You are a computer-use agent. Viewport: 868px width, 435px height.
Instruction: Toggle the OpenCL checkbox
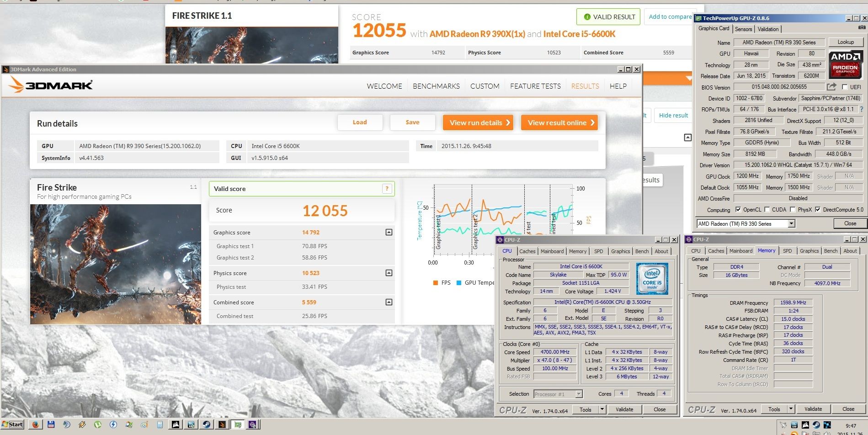[x=738, y=210]
